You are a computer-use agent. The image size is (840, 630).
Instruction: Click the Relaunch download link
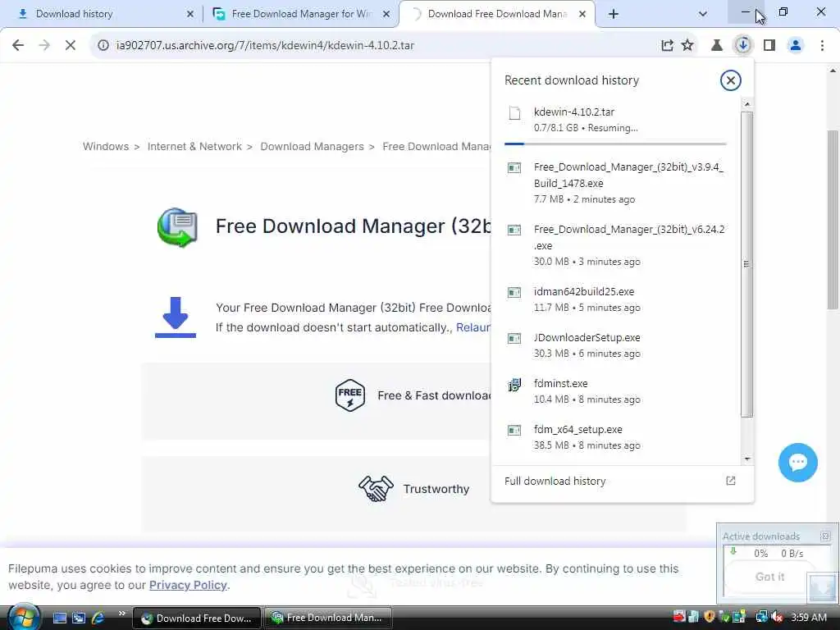point(472,328)
